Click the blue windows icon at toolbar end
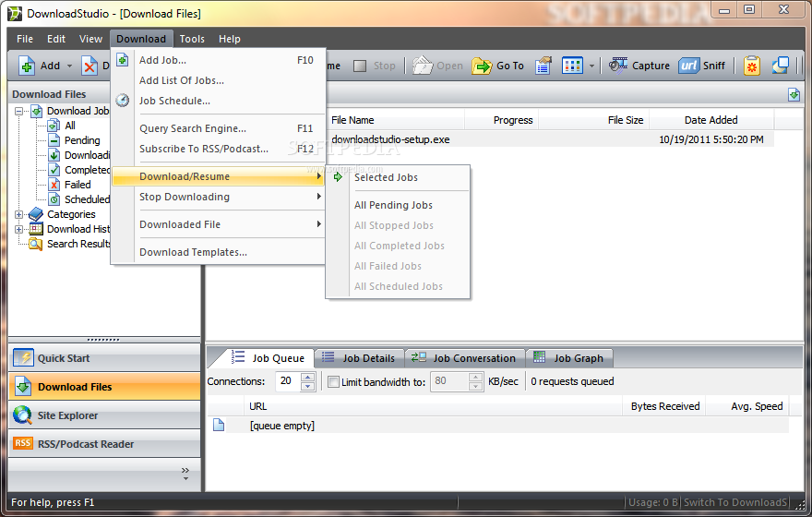This screenshot has width=812, height=517. pos(781,66)
